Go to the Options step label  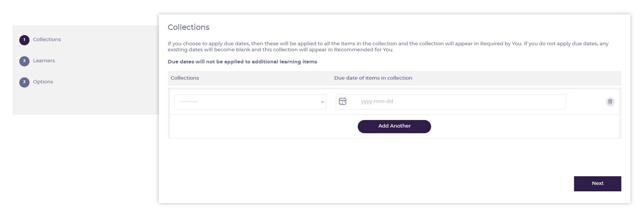point(43,82)
